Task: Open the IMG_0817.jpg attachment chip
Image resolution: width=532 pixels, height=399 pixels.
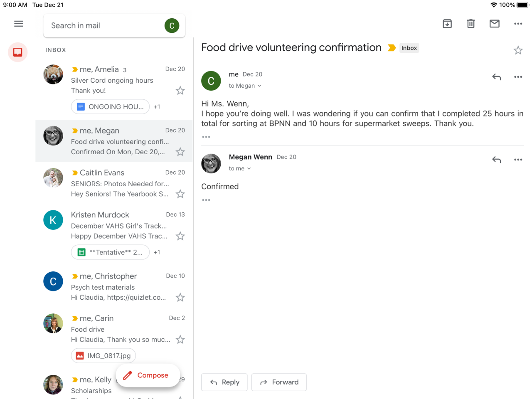Action: coord(103,356)
